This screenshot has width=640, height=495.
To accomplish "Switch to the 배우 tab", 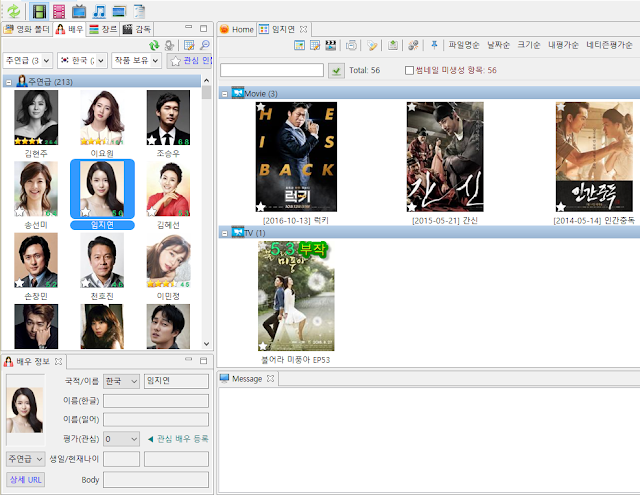I will pos(69,29).
